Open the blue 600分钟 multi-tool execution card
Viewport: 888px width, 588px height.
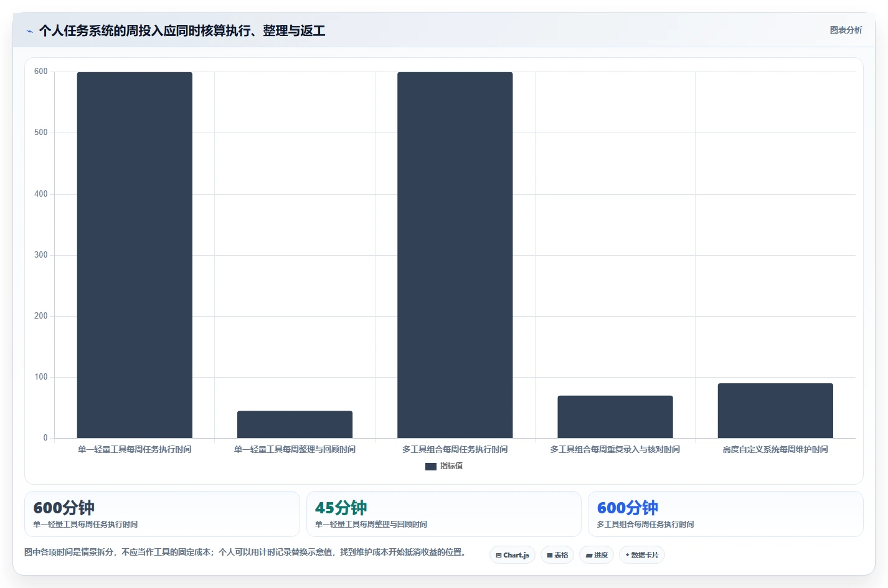coord(725,514)
